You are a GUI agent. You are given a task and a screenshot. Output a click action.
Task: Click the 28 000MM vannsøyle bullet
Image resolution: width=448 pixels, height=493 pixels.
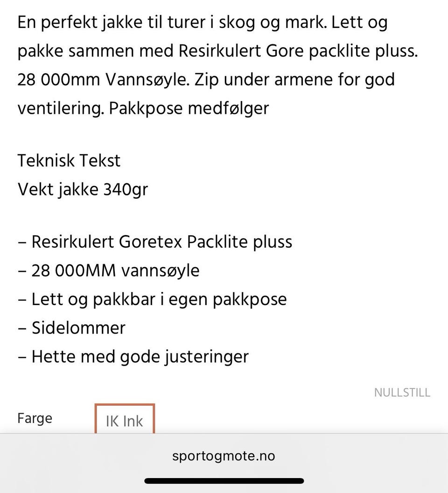[115, 271]
